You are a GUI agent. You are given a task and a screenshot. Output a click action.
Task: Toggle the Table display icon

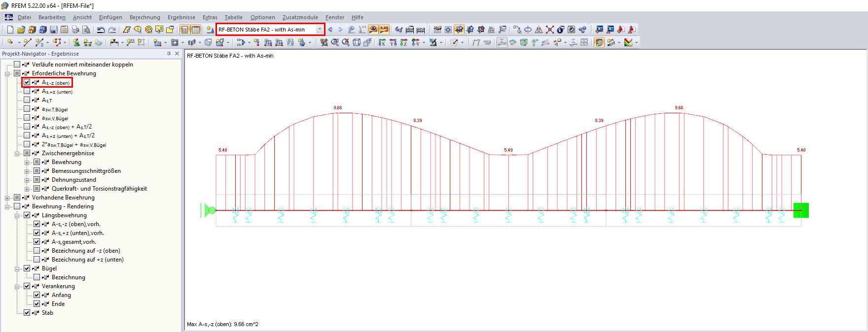point(196,30)
